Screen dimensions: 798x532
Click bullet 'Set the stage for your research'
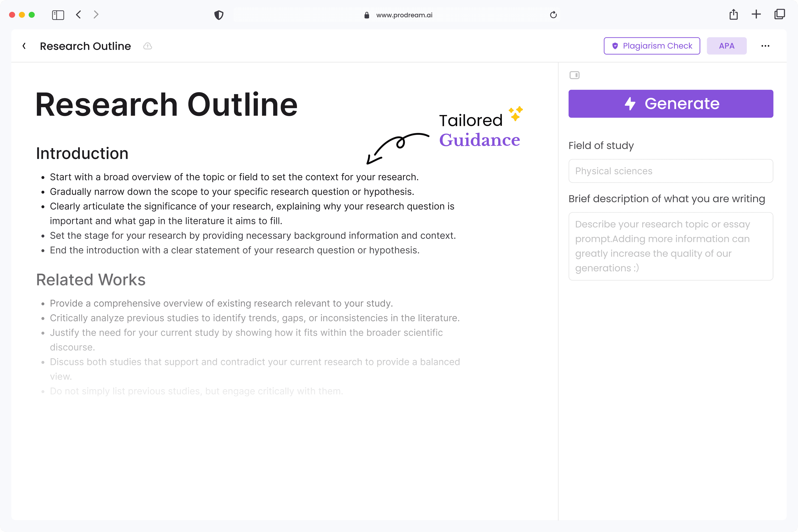point(253,235)
